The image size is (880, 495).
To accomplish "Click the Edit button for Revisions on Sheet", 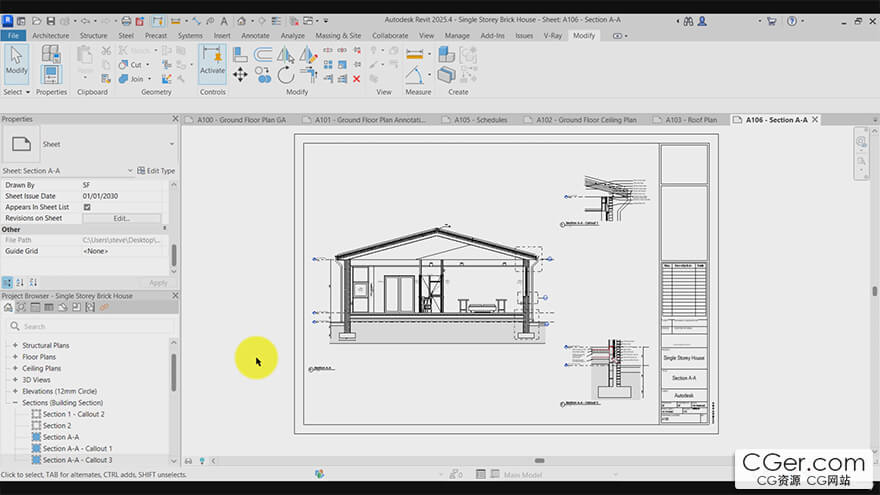I will (x=121, y=218).
